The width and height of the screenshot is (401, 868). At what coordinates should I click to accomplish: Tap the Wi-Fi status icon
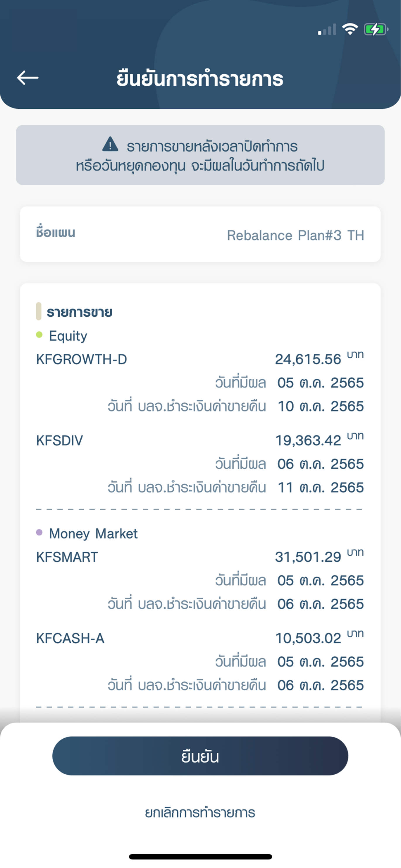(350, 29)
